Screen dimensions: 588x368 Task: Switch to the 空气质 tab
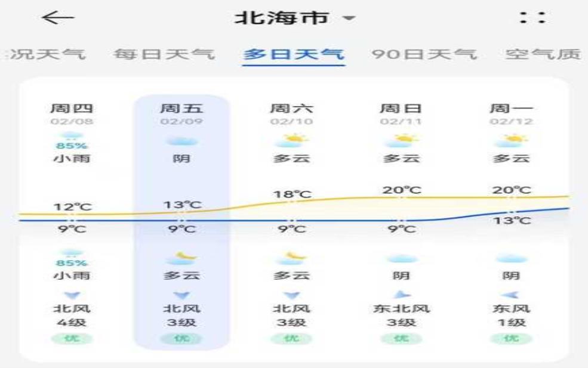click(x=542, y=55)
